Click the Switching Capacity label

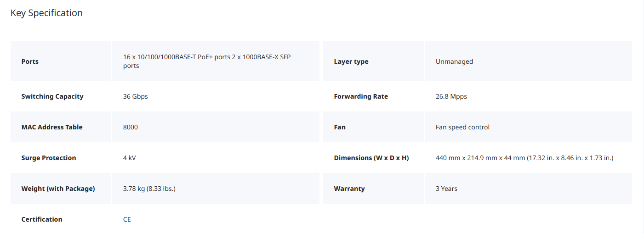(x=52, y=96)
